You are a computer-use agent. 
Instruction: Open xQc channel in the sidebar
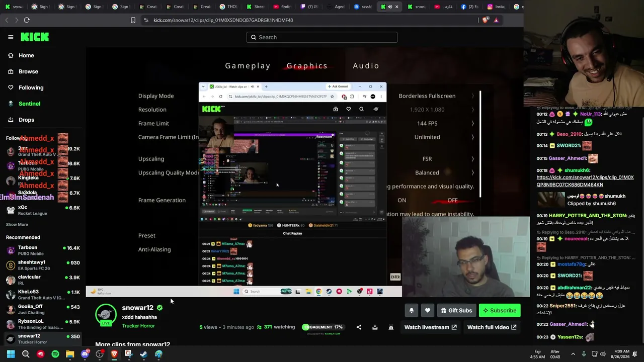43,210
